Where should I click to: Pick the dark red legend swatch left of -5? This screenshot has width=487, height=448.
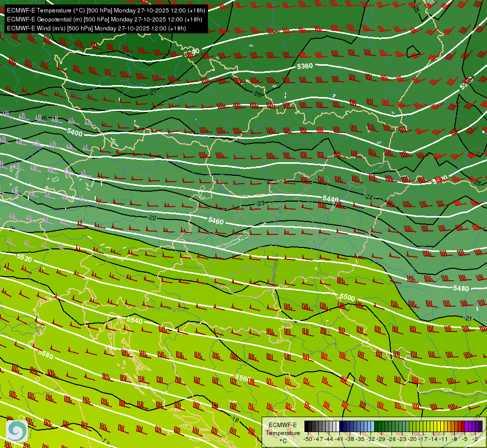[463, 426]
